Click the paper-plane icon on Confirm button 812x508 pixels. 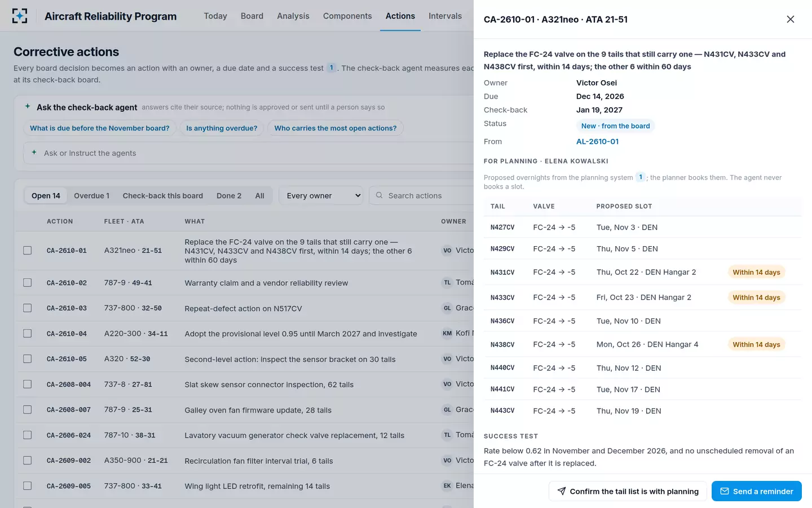562,491
